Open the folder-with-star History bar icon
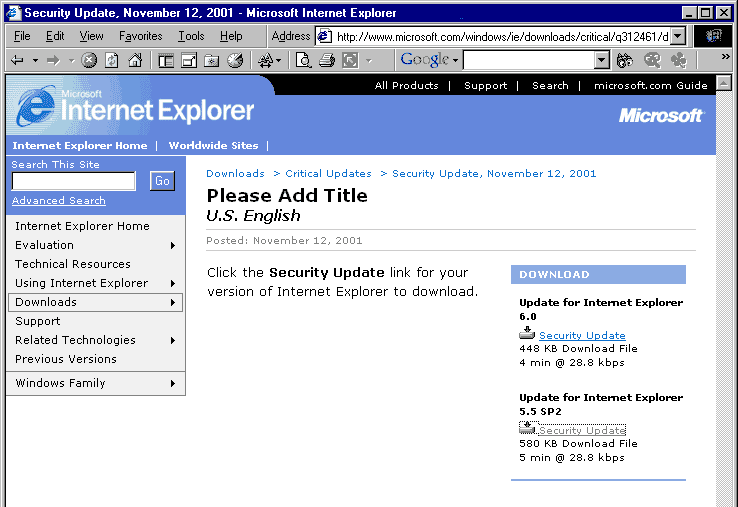 tap(211, 61)
